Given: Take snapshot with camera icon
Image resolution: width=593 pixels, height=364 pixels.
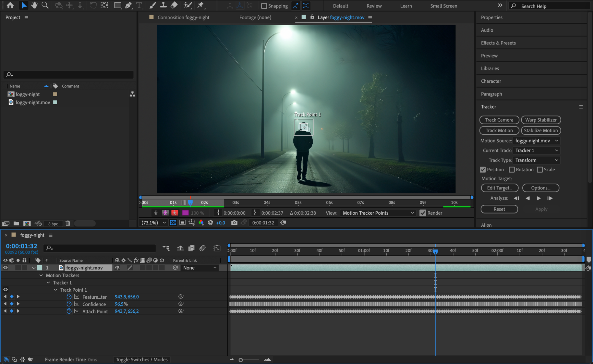Looking at the screenshot, I should point(234,223).
